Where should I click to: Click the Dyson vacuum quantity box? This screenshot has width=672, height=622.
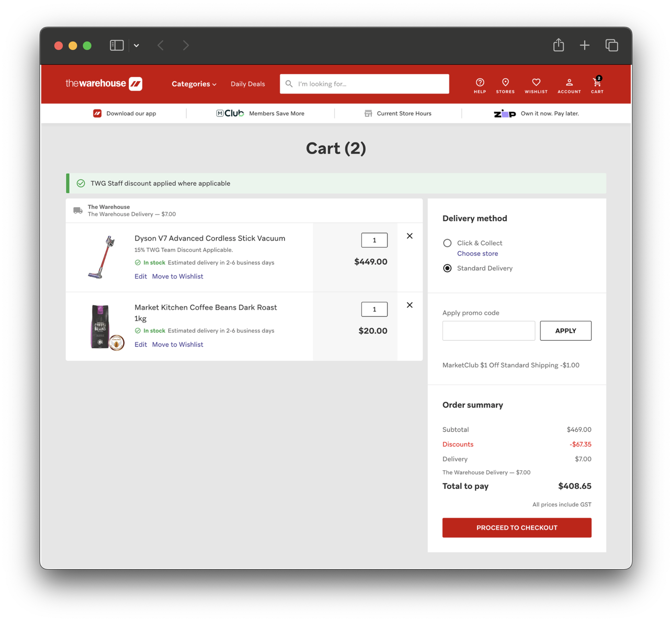[374, 240]
